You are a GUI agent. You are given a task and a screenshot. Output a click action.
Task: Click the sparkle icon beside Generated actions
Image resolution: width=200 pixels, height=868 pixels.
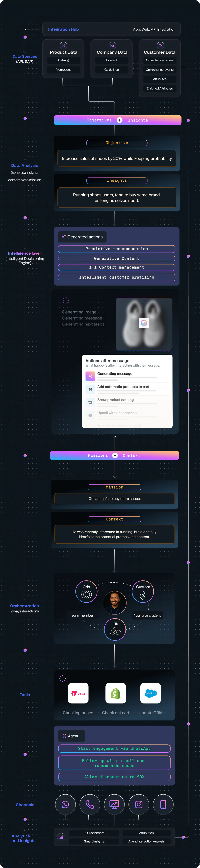coord(64,237)
